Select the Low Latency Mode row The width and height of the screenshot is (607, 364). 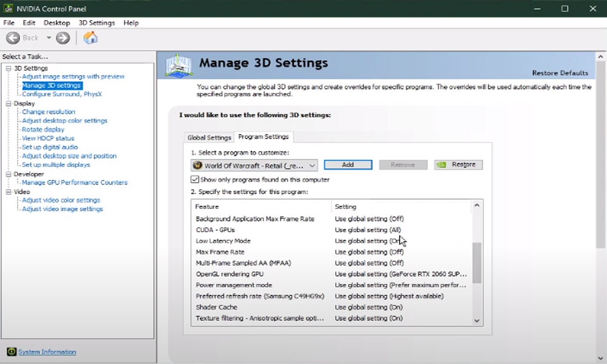(331, 241)
